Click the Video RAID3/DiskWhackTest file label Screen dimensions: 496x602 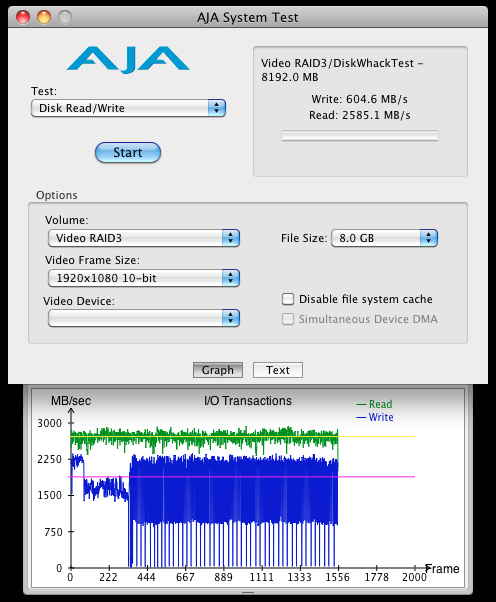pyautogui.click(x=342, y=70)
